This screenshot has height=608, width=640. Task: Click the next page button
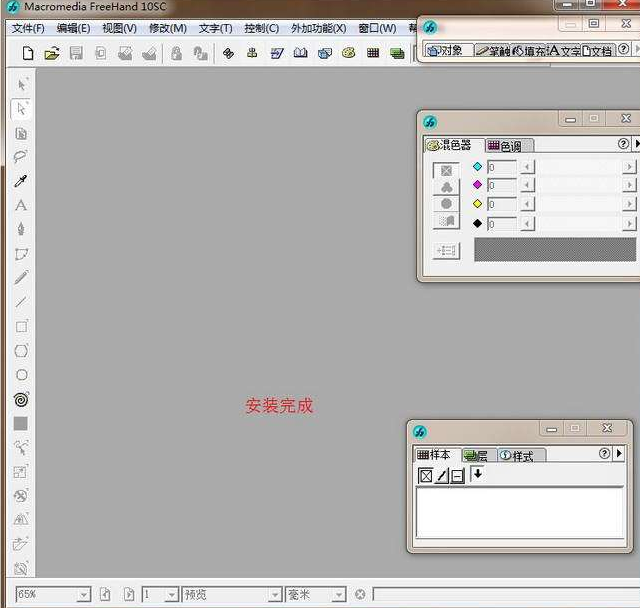(x=129, y=595)
